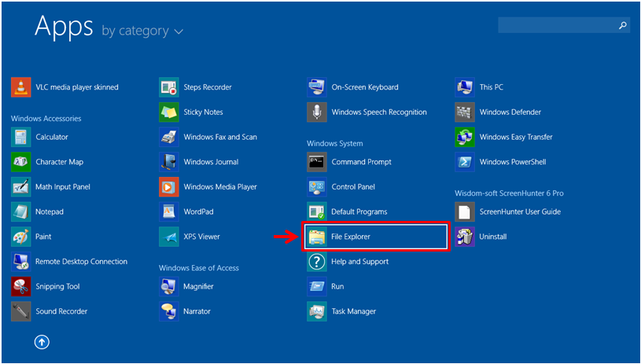This screenshot has width=641, height=364.
Task: Launch the Windows Defender icon
Action: click(465, 112)
